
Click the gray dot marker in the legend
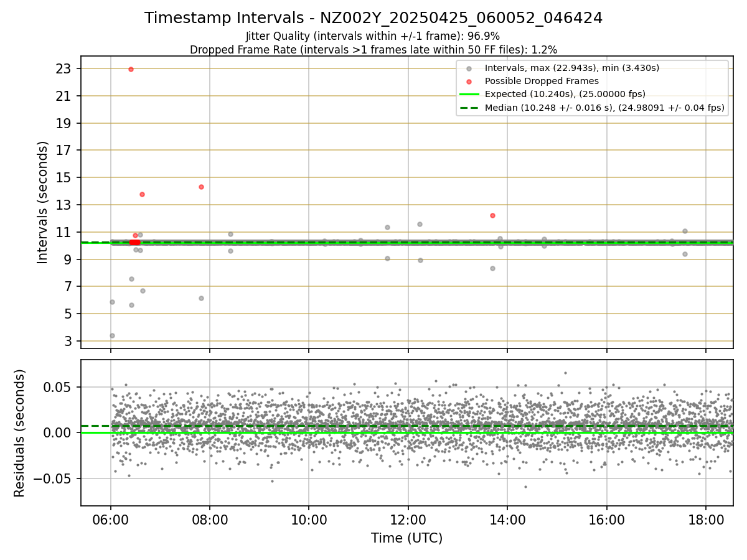tap(469, 68)
